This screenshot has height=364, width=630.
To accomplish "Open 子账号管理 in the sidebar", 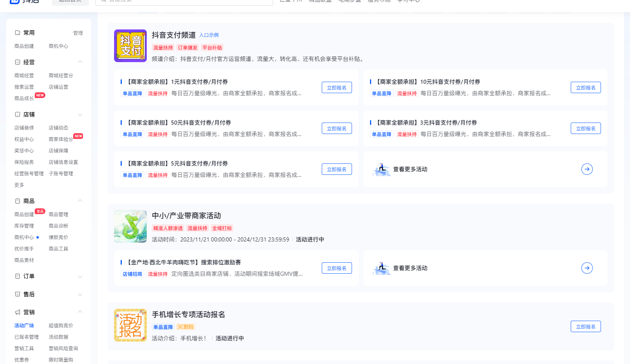I will pos(61,174).
